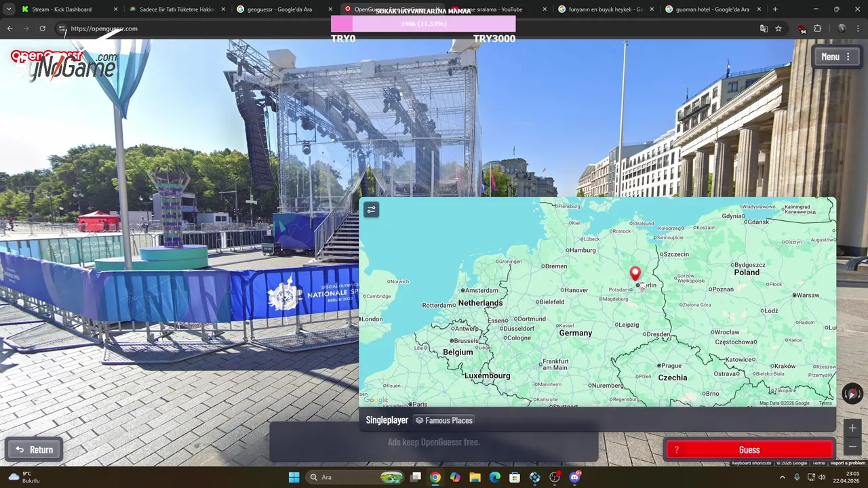Open Task View on the taskbar
The height and width of the screenshot is (488, 868).
point(416,477)
